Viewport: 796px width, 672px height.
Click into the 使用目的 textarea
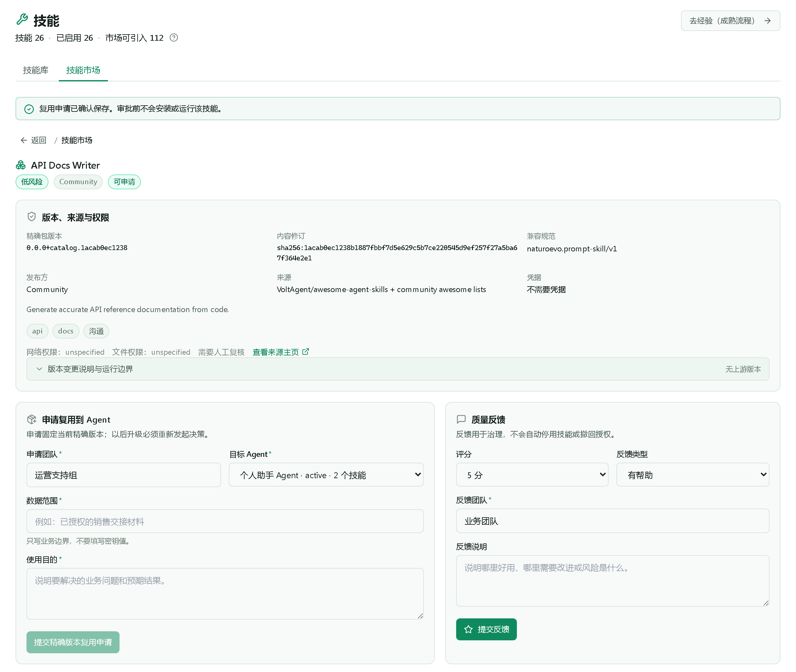pos(225,593)
